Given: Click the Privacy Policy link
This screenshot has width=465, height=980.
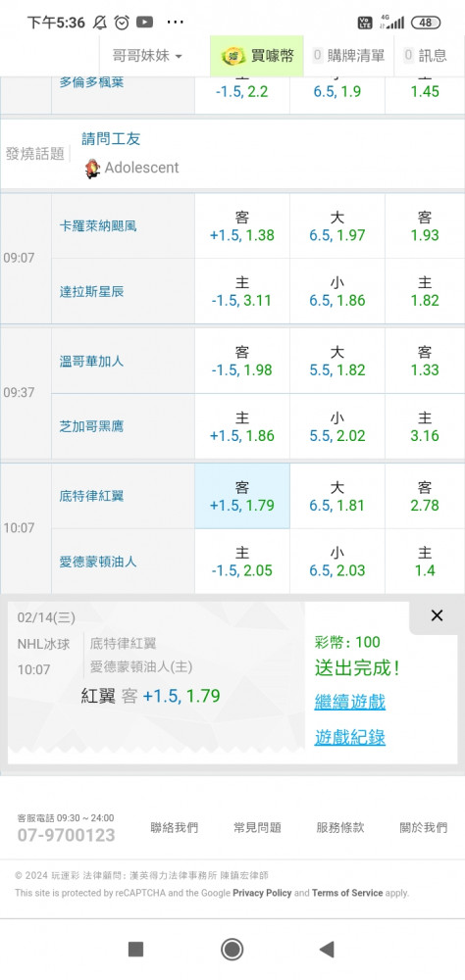Looking at the screenshot, I should tap(262, 893).
